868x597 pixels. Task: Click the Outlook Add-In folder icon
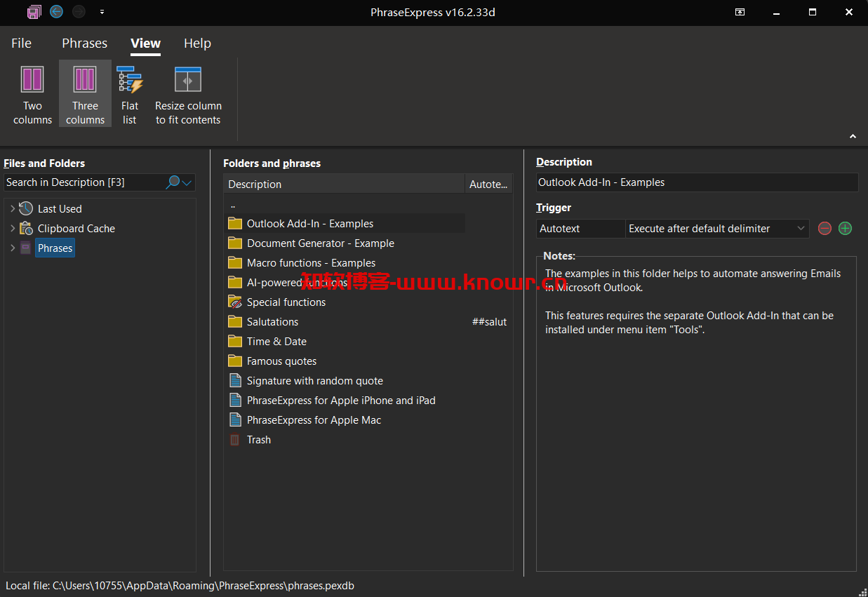[235, 224]
